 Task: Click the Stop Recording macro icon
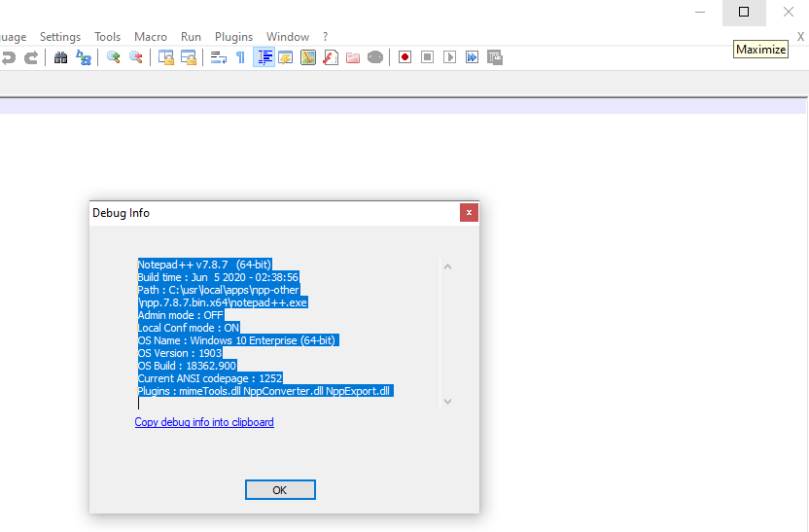(x=427, y=57)
